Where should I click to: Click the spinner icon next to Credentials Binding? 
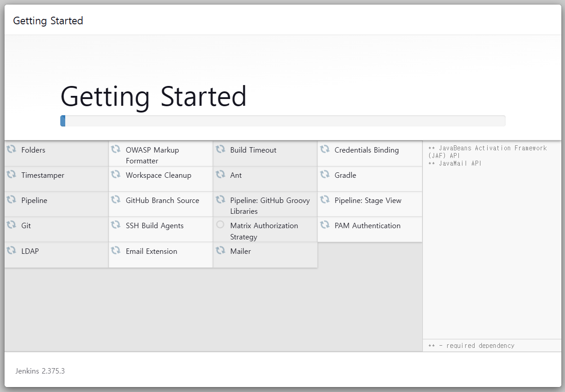click(325, 149)
